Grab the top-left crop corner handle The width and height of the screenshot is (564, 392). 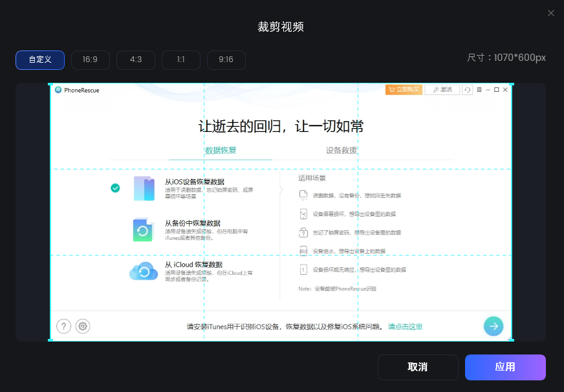(x=50, y=84)
